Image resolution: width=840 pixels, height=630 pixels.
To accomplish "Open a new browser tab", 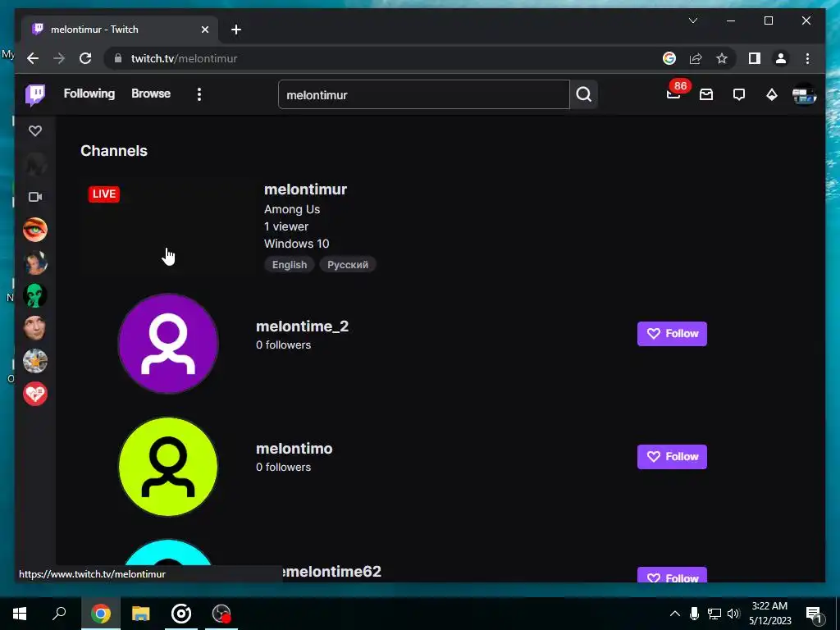I will coord(236,30).
